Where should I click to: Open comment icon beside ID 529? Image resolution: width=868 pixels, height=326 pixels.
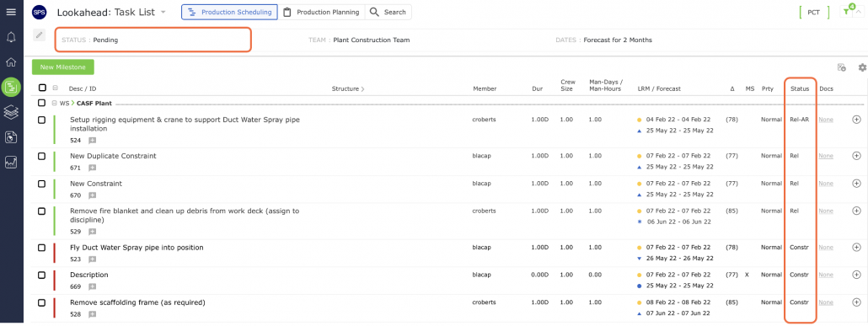93,232
